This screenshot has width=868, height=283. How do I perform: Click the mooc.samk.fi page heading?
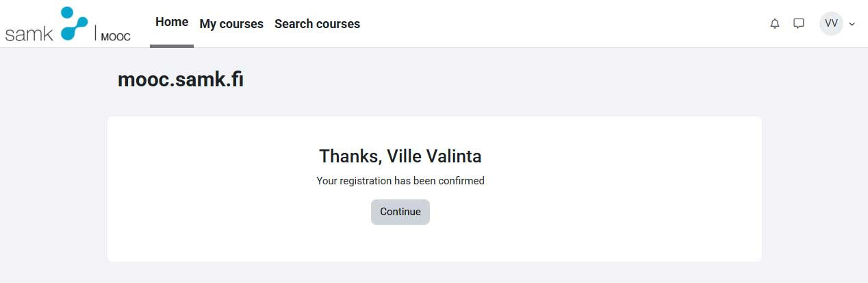181,80
